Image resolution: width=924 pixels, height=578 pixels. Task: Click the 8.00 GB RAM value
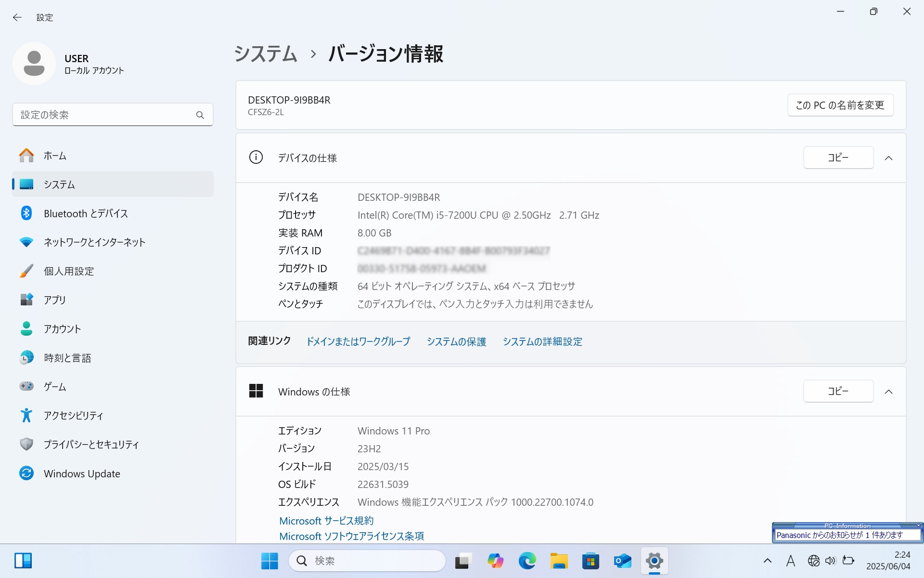(x=374, y=233)
